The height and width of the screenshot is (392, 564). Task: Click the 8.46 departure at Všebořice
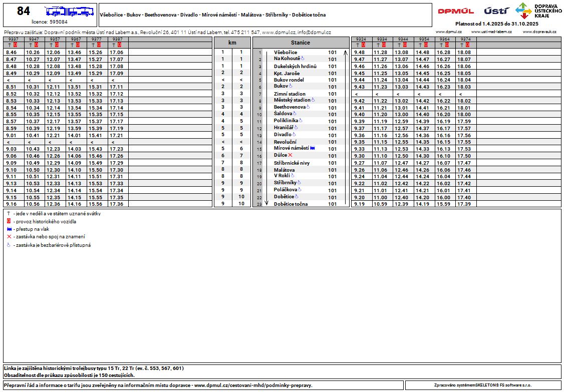12,52
